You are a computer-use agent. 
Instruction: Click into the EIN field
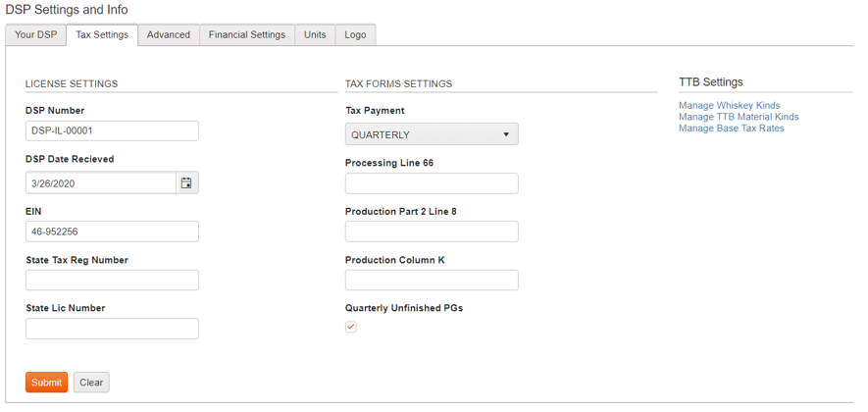pos(112,232)
